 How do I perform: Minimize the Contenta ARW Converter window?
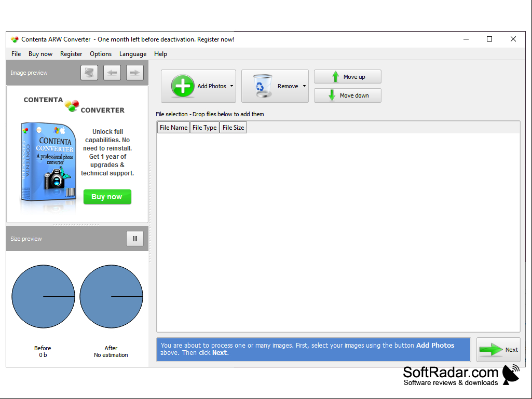click(x=466, y=39)
